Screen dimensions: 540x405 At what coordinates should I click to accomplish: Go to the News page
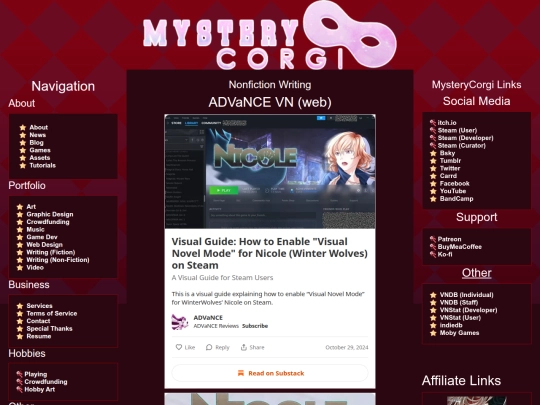(38, 135)
